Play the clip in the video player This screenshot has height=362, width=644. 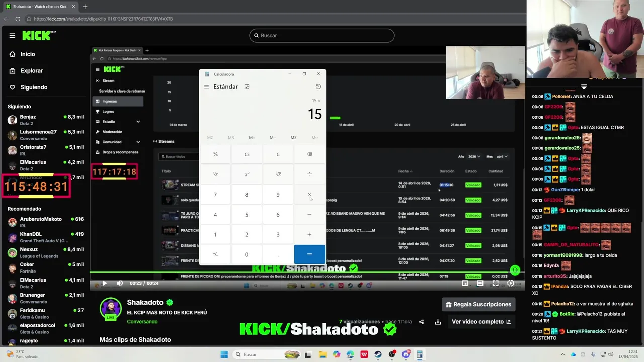(x=104, y=283)
